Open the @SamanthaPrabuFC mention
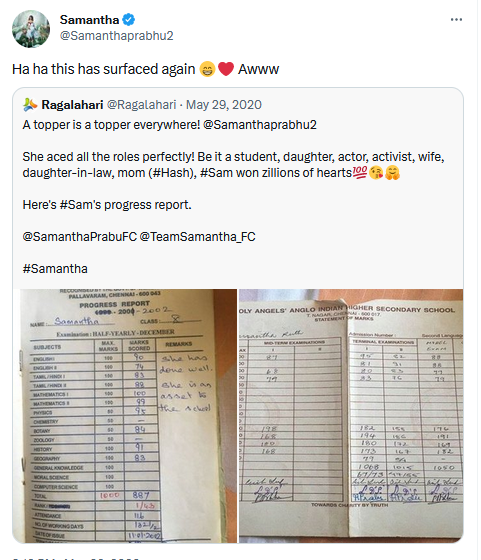Viewport: 481px width, 560px height. 80,237
